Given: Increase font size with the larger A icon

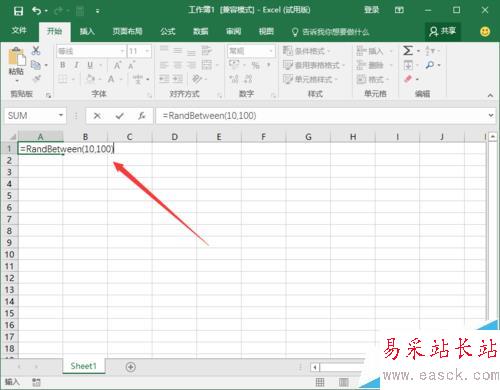Looking at the screenshot, I should [117, 65].
